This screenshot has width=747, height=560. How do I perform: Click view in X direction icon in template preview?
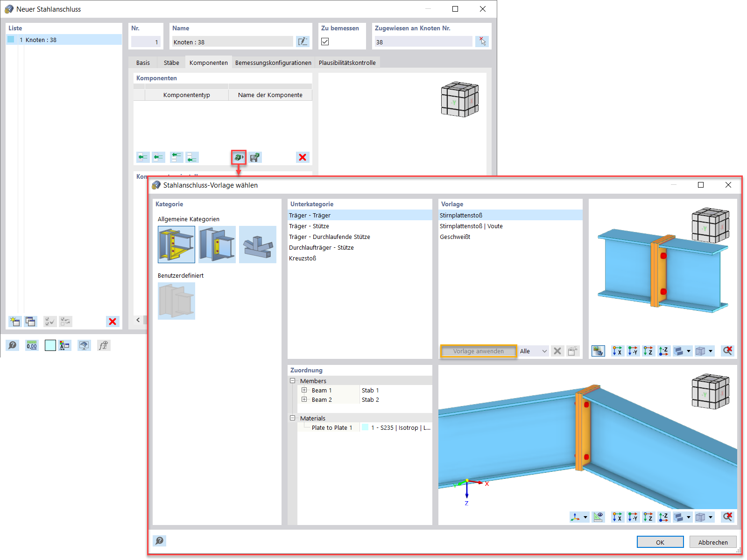click(617, 351)
